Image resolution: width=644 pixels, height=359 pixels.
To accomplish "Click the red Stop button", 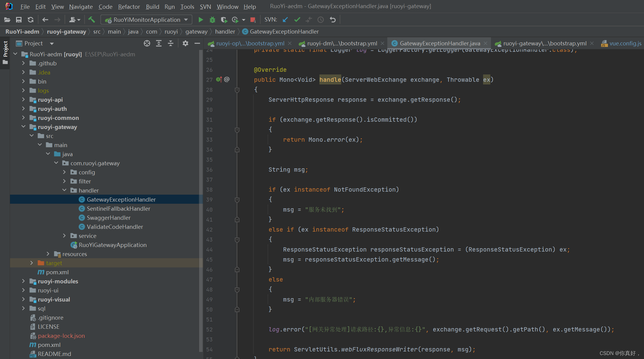I will pos(253,20).
